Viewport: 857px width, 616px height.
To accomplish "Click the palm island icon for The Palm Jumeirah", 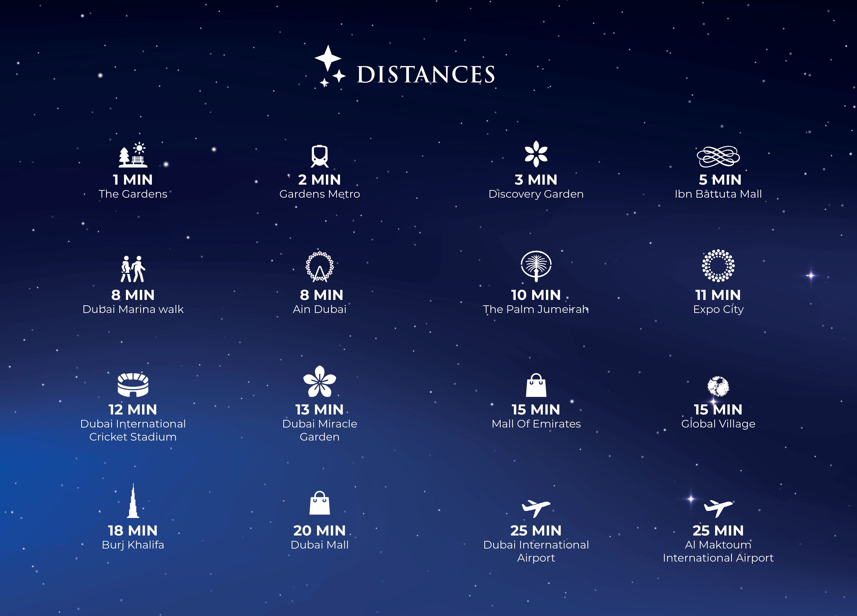I will 536,266.
